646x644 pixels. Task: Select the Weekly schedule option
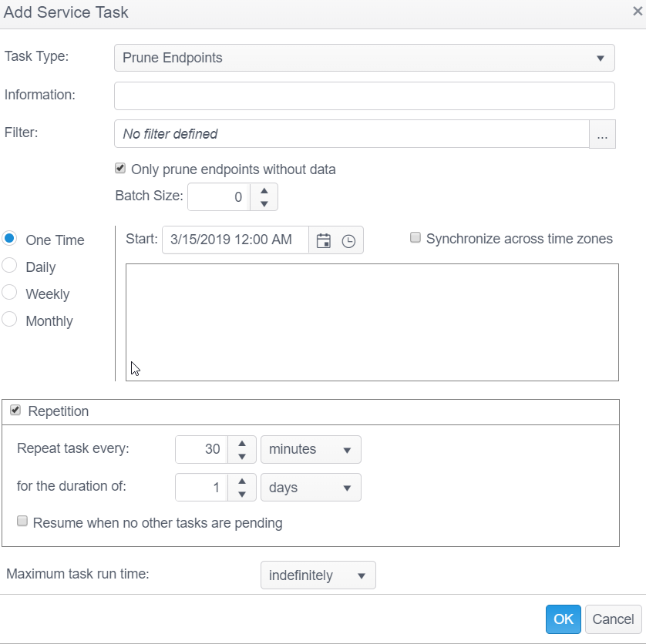pos(10,293)
